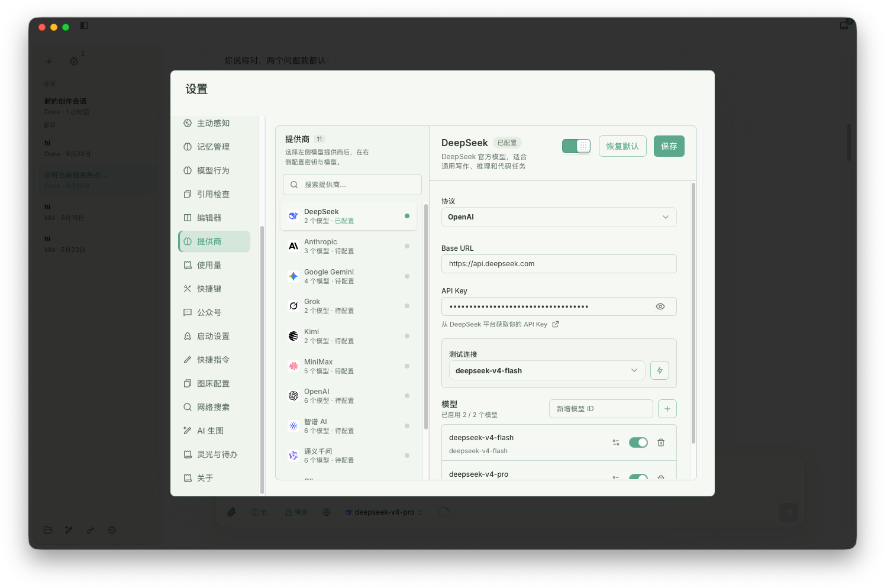
Task: Click the Kimi provider logo icon
Action: point(293,336)
